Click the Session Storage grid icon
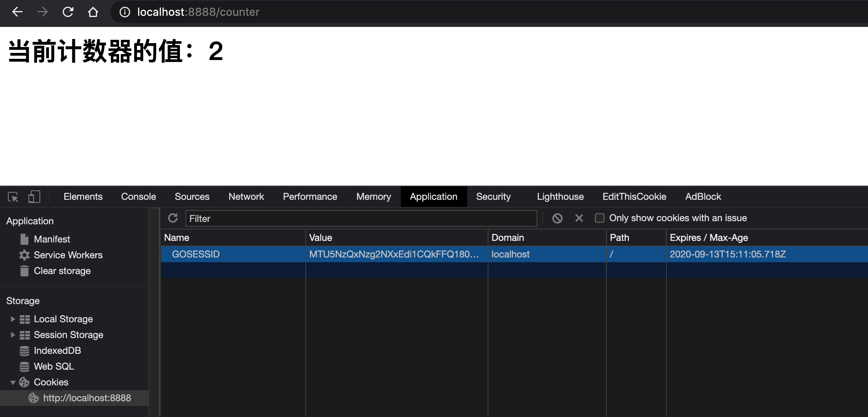Viewport: 868px width, 417px height. point(25,335)
